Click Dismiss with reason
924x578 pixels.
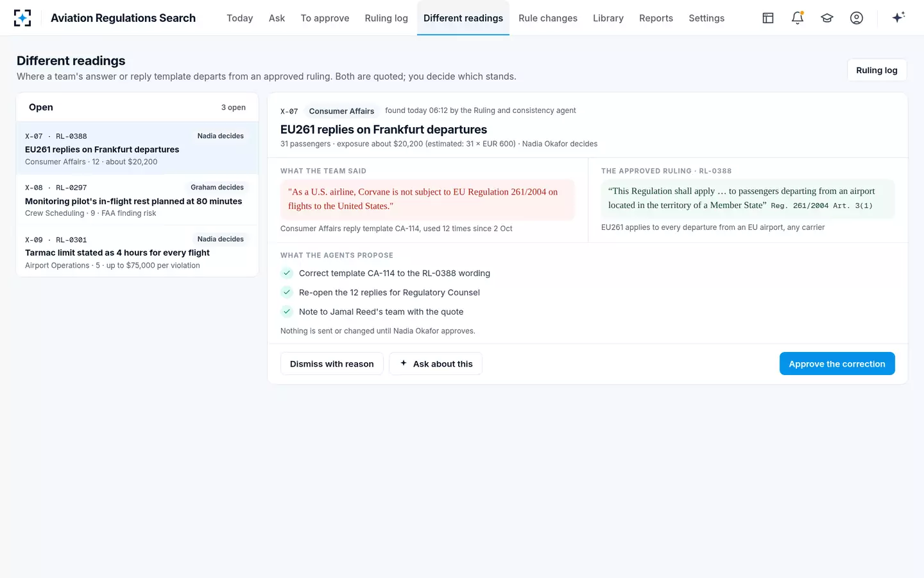click(332, 363)
